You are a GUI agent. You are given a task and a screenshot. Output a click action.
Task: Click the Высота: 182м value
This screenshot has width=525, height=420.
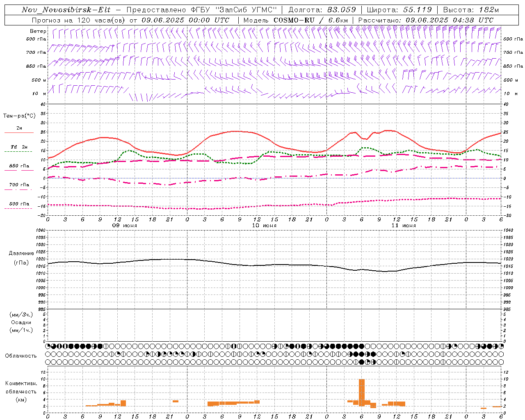(x=471, y=10)
